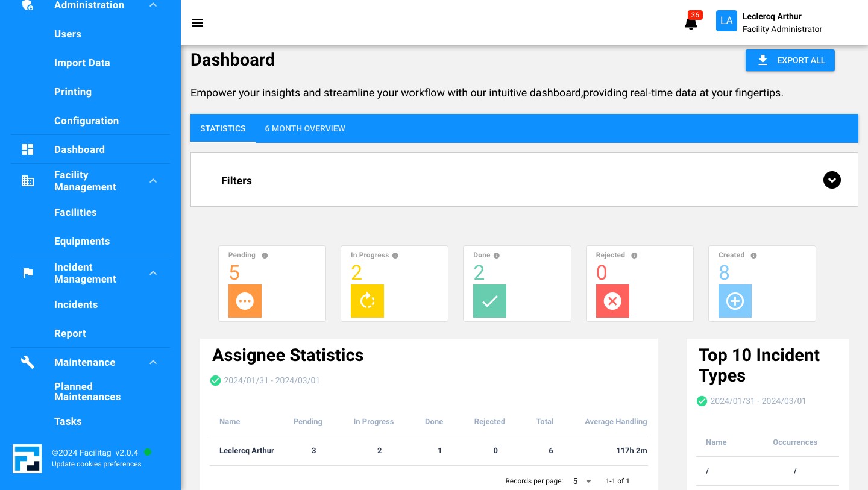Switch to the Statistics tab

coord(223,128)
